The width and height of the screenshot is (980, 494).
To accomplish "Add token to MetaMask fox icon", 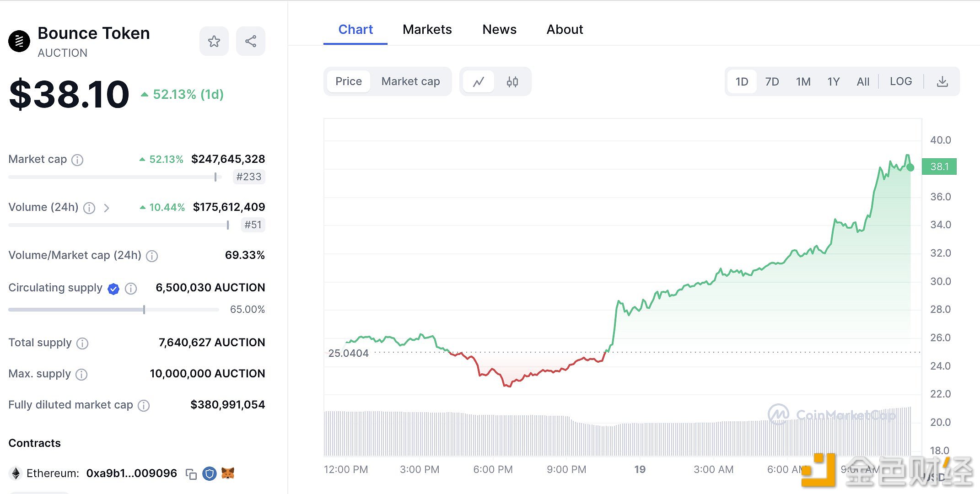I will point(228,473).
